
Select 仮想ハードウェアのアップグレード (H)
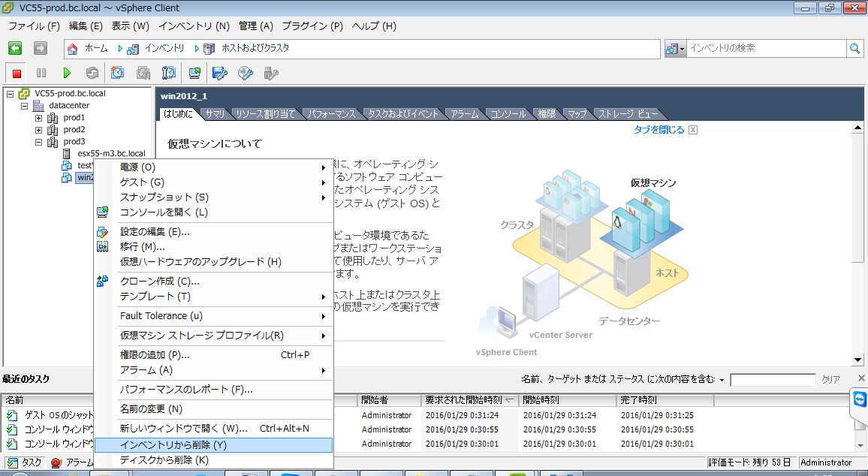[214, 262]
